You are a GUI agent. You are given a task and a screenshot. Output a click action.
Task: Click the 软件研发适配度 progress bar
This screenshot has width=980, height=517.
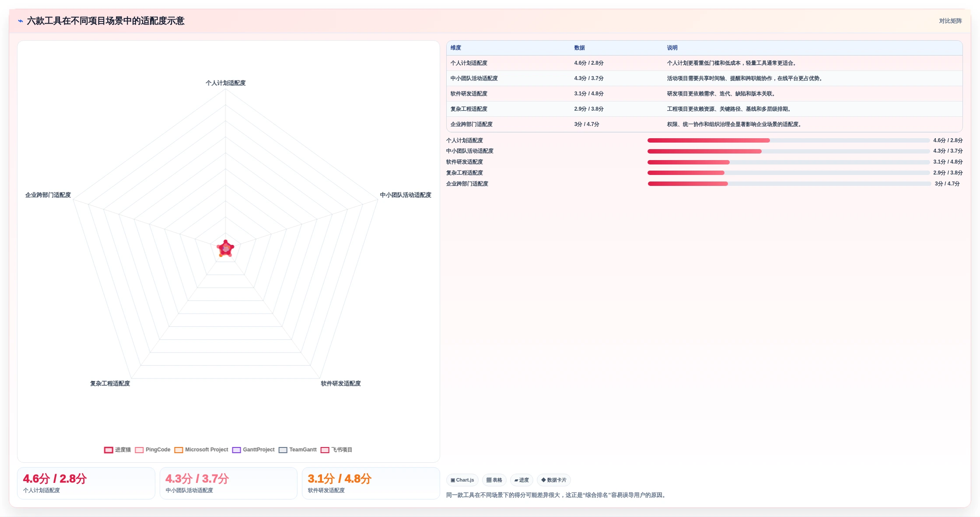tap(788, 162)
